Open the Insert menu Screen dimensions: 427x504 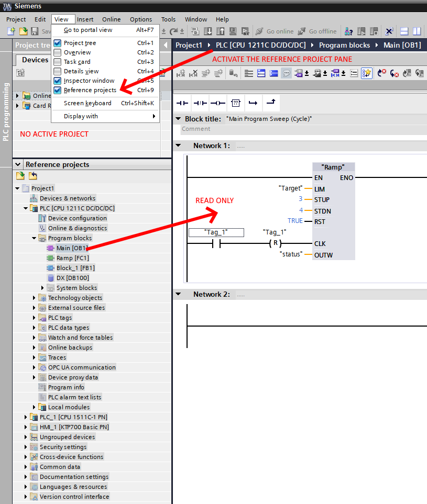(x=85, y=19)
